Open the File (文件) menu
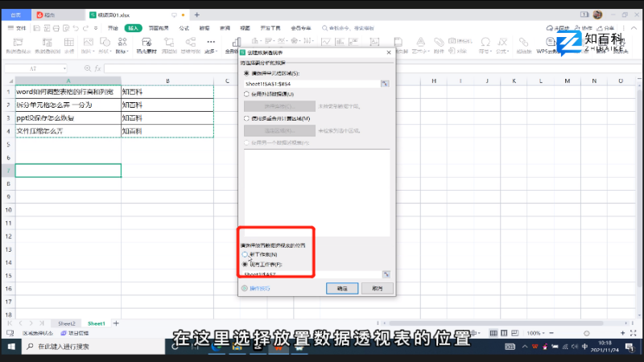 pos(18,28)
